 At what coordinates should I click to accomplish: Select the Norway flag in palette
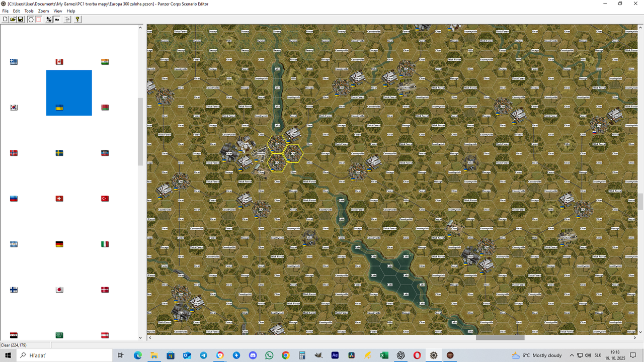[14, 153]
